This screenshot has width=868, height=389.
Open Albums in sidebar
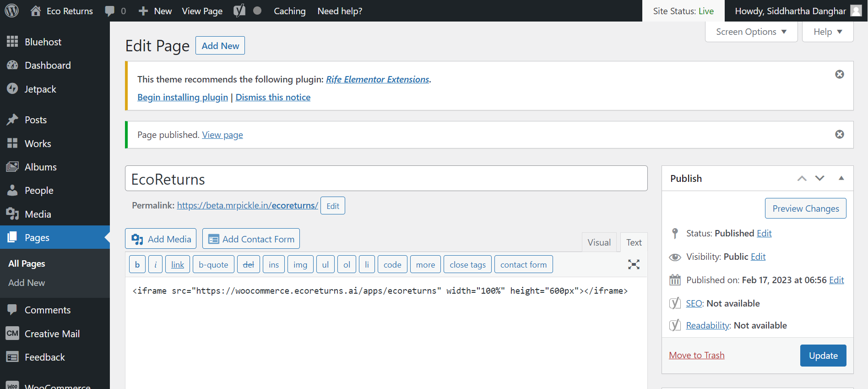(55, 167)
